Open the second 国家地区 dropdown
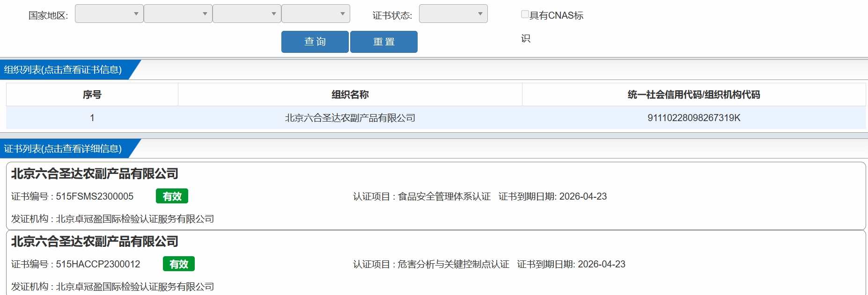868x295 pixels. coord(178,14)
